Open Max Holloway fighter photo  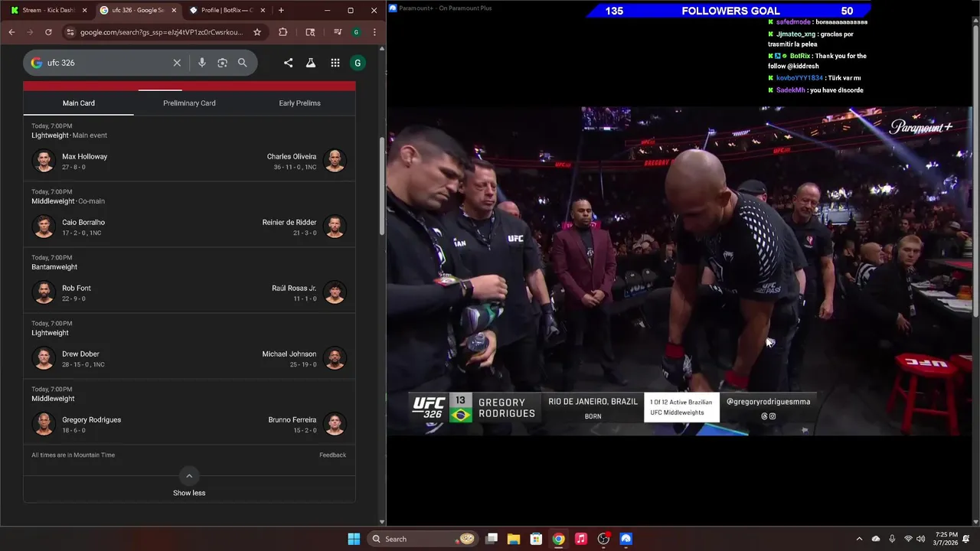(44, 161)
